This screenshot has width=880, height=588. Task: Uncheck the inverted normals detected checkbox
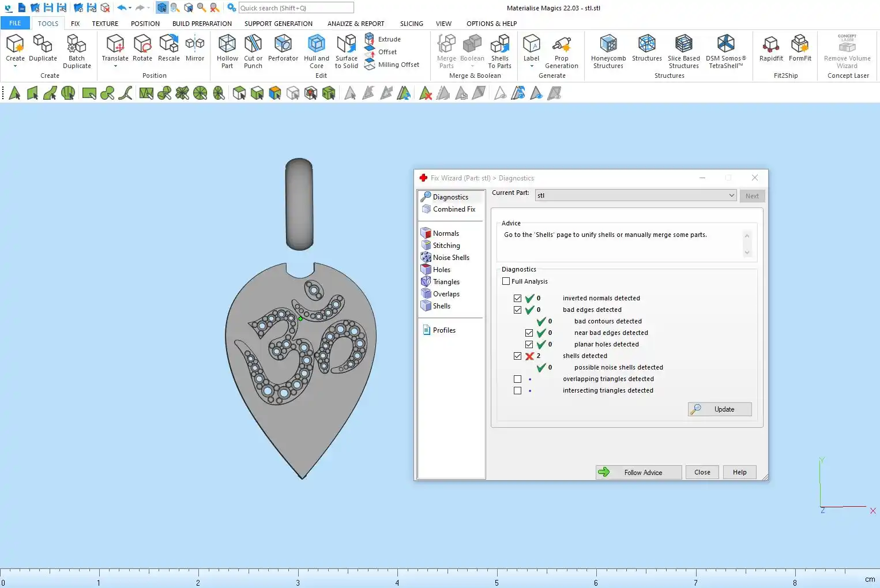click(x=517, y=299)
